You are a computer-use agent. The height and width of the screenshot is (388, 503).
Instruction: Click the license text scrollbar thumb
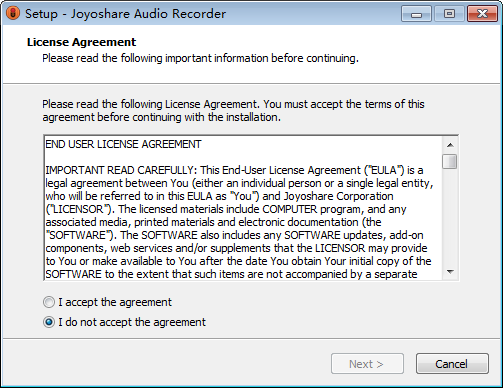tap(450, 162)
